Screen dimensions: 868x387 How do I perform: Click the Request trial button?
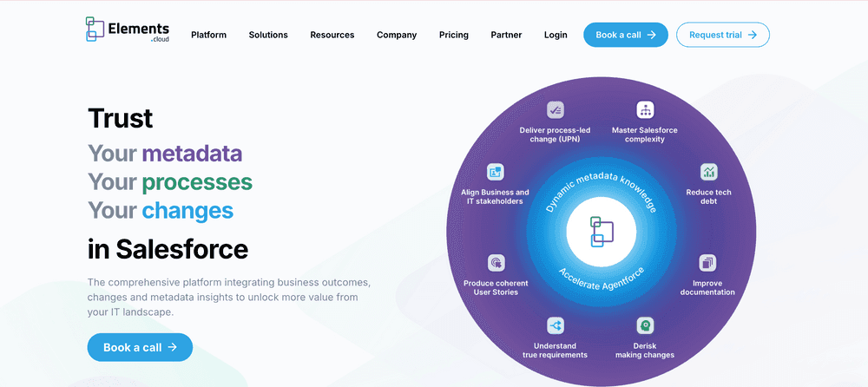(x=722, y=35)
